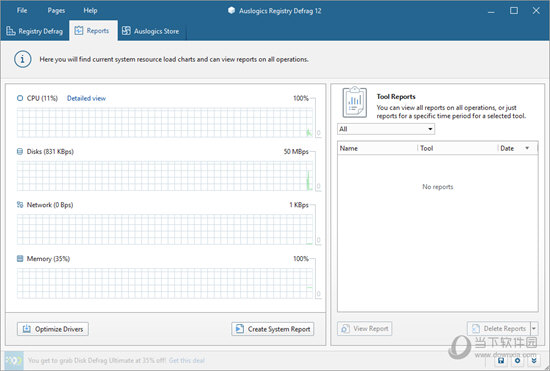This screenshot has height=371, width=550.
Task: Click the Disks usage graph
Action: click(x=165, y=176)
